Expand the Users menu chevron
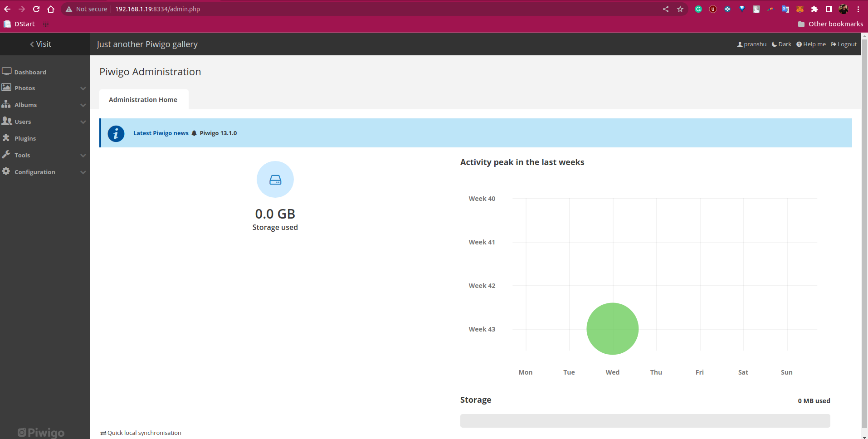The width and height of the screenshot is (868, 439). pos(83,122)
